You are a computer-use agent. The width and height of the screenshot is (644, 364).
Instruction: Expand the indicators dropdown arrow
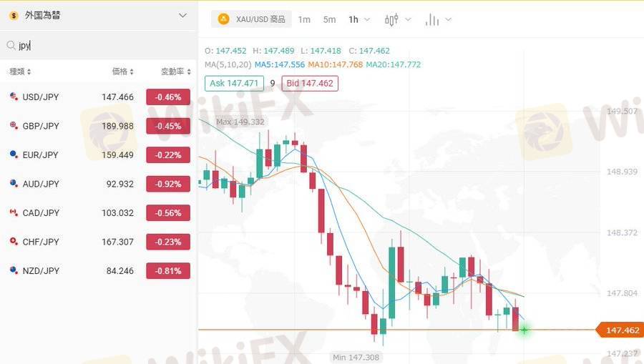(449, 19)
